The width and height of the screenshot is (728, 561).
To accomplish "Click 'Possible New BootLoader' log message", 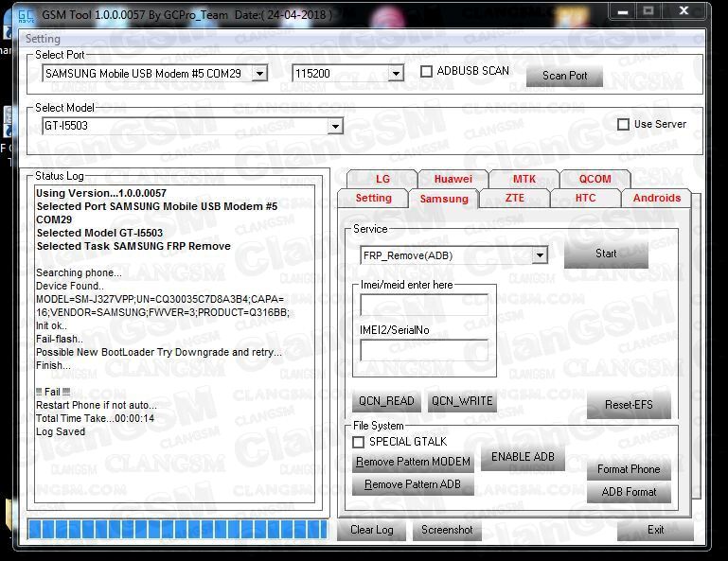I will [159, 353].
